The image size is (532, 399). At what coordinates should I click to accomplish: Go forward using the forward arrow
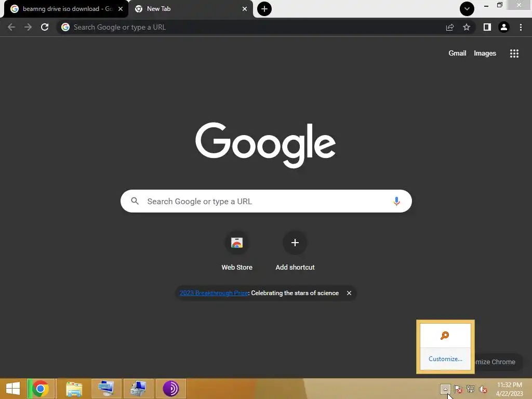28,27
